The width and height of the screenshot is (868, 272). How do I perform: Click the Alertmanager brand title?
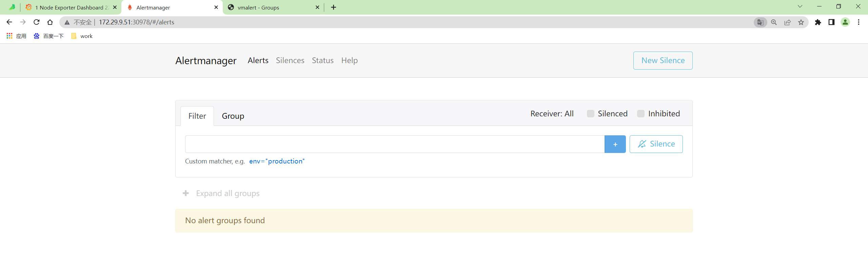click(206, 61)
